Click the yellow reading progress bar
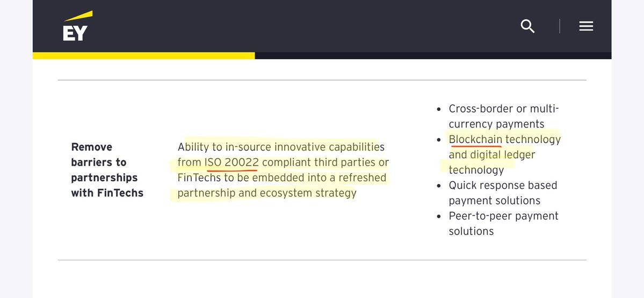 pos(144,55)
